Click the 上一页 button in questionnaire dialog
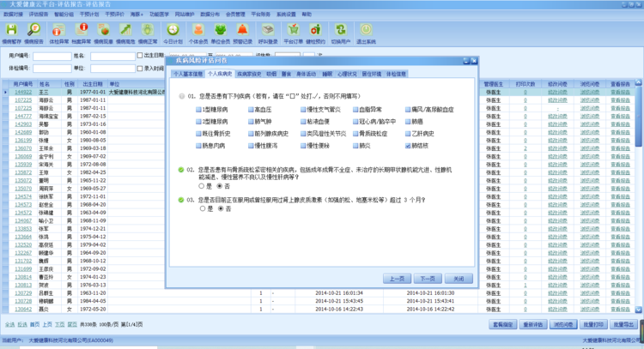This screenshot has height=349, width=644. pos(397,279)
